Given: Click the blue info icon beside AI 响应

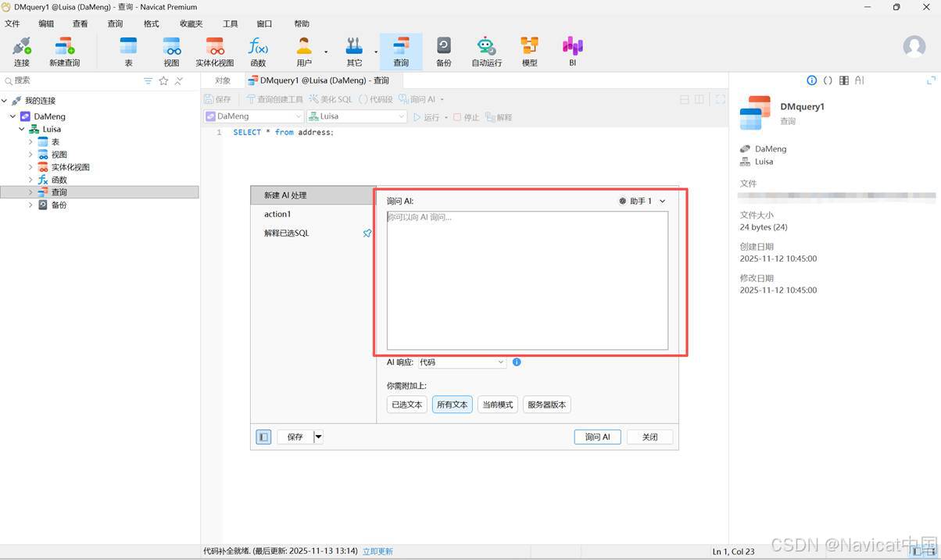Looking at the screenshot, I should click(517, 362).
